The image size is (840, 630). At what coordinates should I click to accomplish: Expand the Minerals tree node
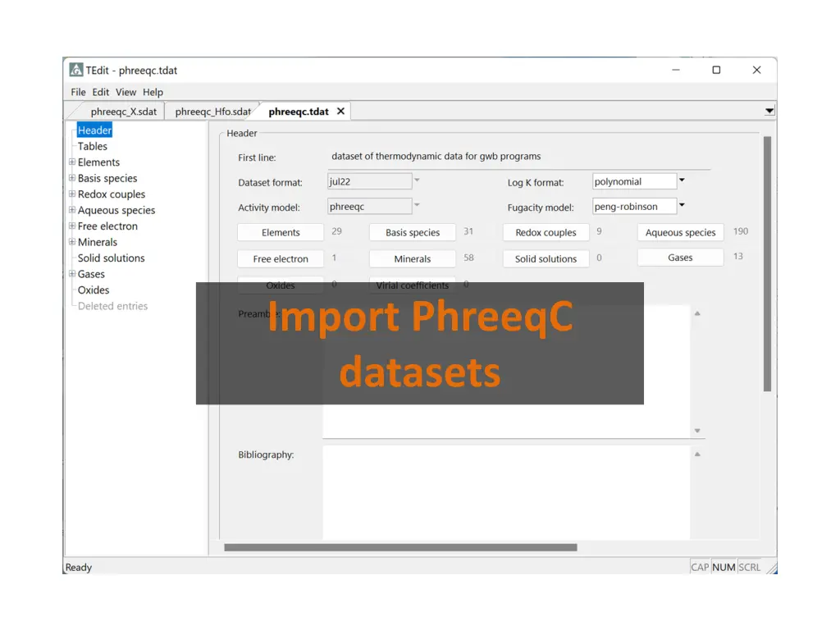(x=72, y=242)
